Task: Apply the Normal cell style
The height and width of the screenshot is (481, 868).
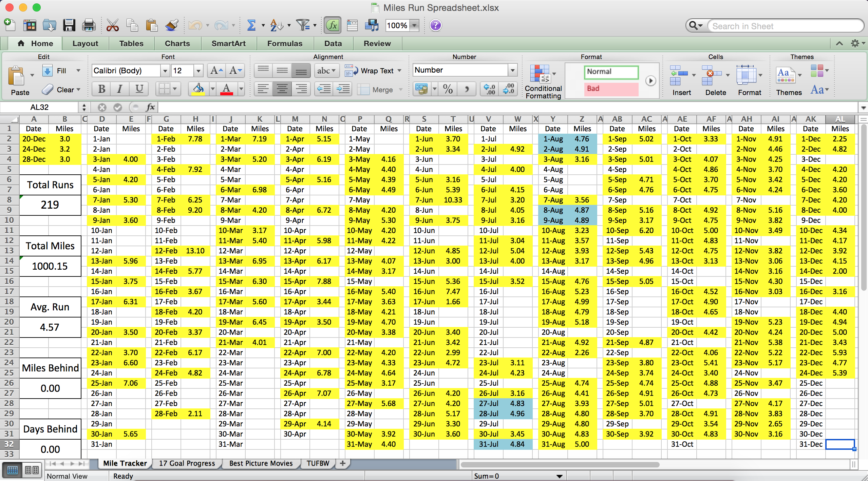Action: 610,72
